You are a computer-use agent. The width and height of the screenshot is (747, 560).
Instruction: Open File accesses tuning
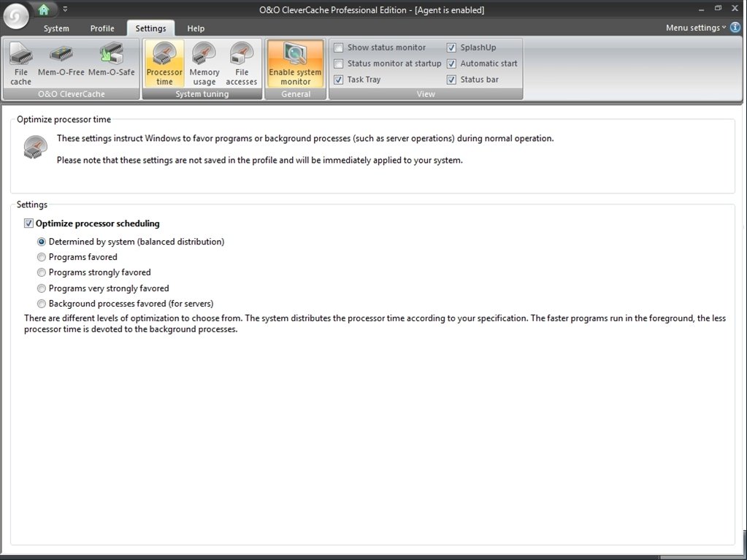[x=242, y=64]
